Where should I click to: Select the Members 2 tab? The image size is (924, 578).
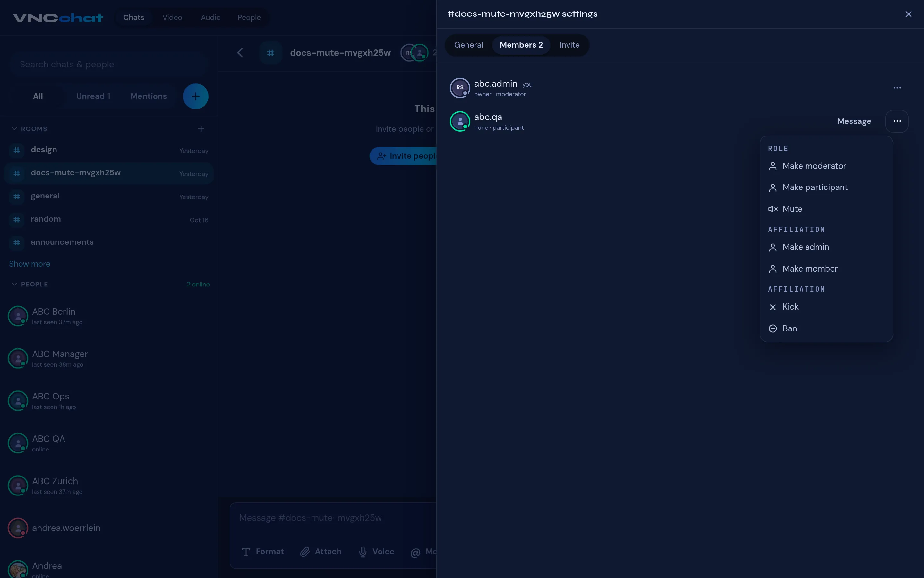(521, 45)
